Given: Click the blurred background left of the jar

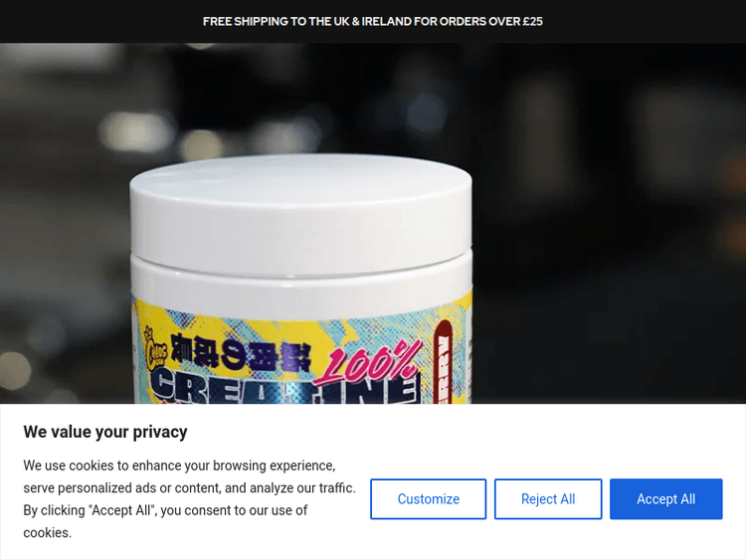Looking at the screenshot, I should (x=65, y=224).
